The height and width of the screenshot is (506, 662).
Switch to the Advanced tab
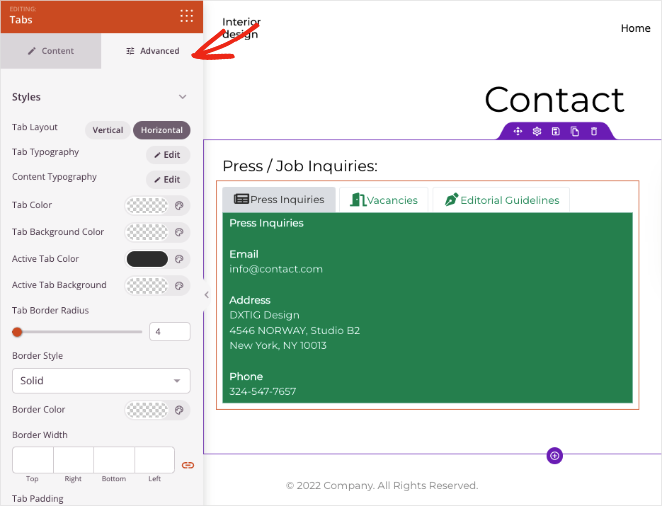pyautogui.click(x=152, y=51)
